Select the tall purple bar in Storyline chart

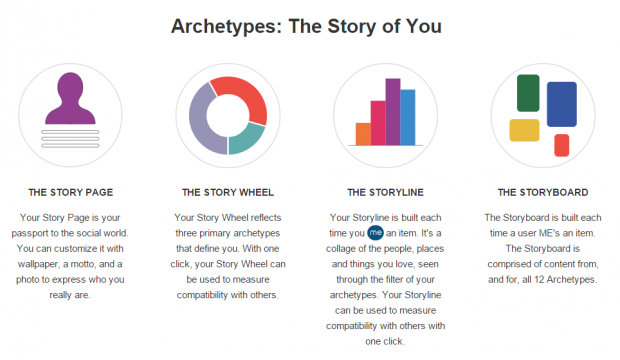coord(393,112)
